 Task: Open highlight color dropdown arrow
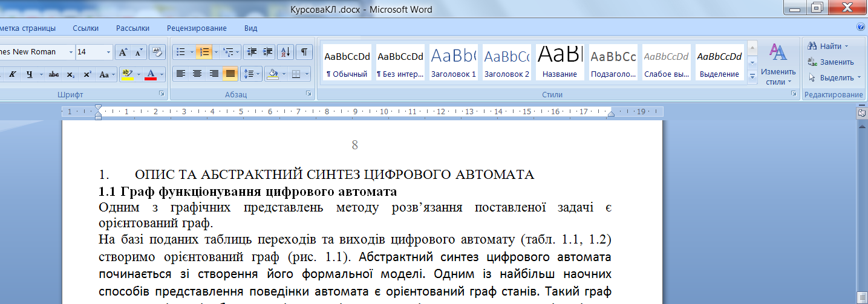tap(138, 74)
